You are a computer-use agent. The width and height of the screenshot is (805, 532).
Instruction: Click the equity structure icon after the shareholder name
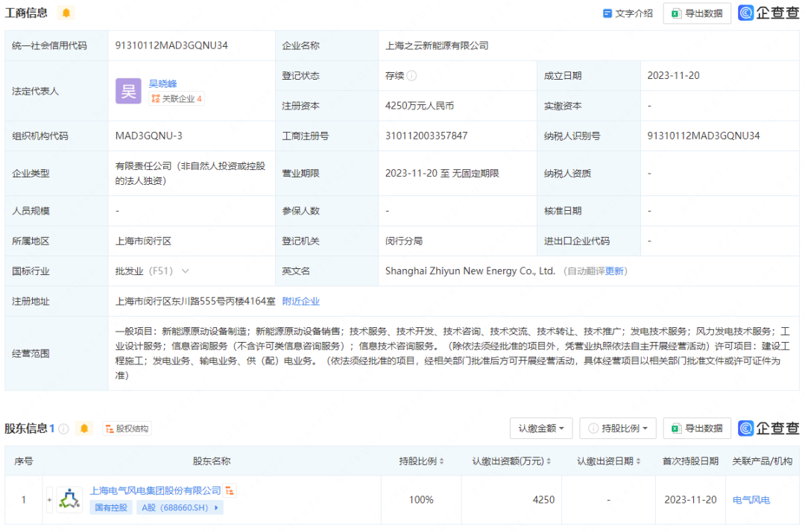[230, 491]
